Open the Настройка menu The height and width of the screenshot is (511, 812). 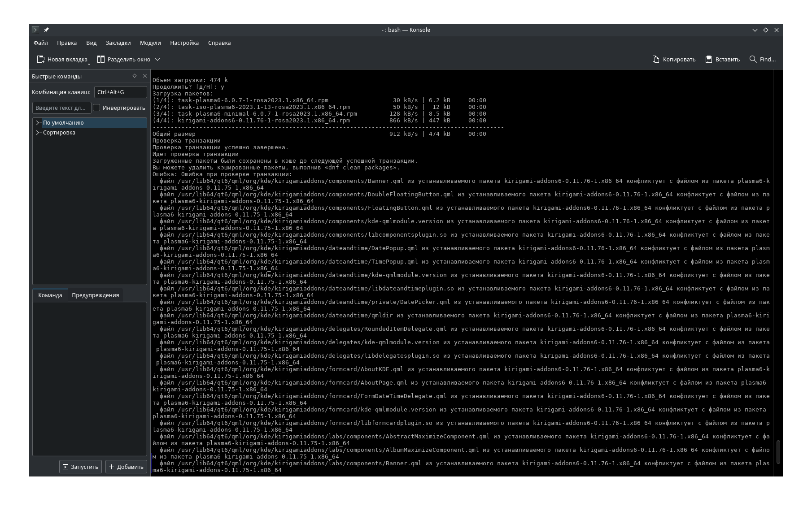click(184, 43)
